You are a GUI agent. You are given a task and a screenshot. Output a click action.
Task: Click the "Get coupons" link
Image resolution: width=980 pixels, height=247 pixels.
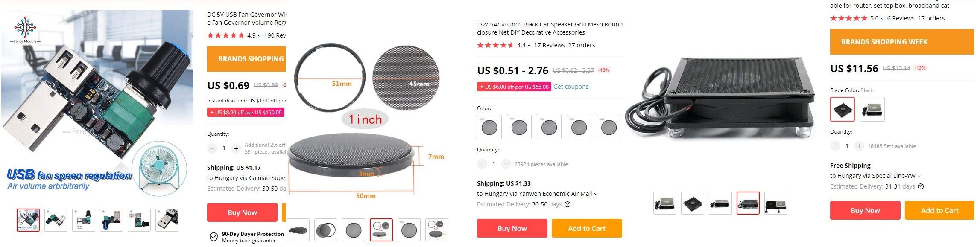(571, 87)
